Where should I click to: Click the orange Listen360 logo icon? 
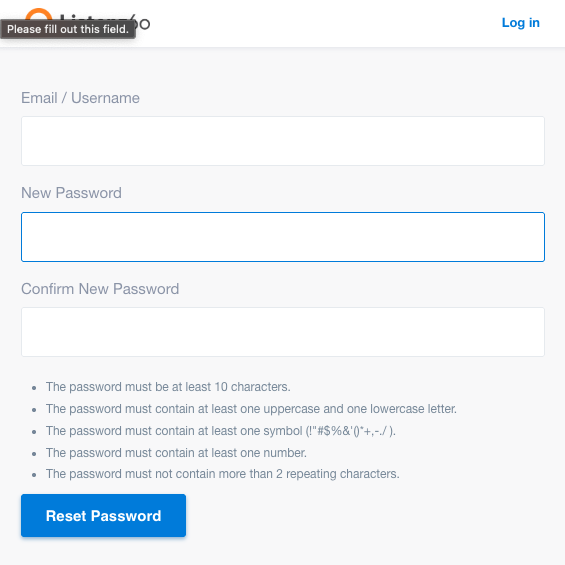(x=39, y=14)
